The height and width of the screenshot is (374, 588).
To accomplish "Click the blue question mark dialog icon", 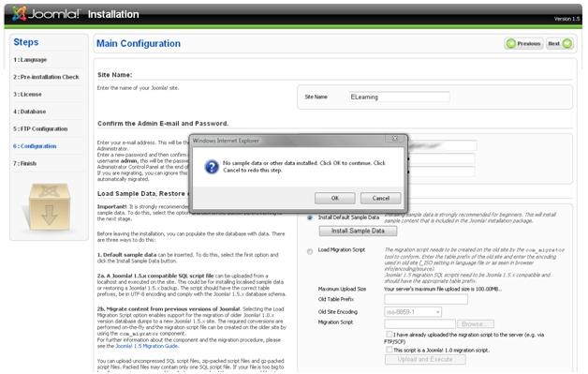I will coord(212,166).
